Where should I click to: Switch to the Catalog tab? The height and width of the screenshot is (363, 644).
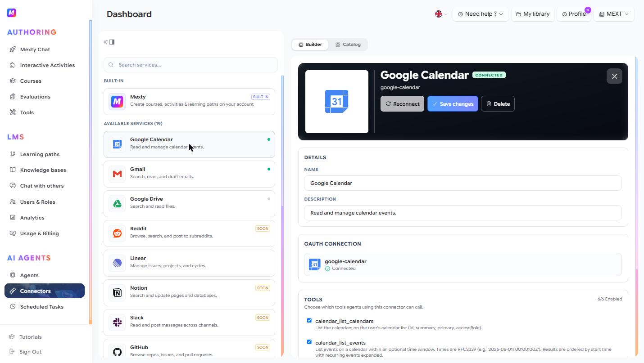[348, 45]
